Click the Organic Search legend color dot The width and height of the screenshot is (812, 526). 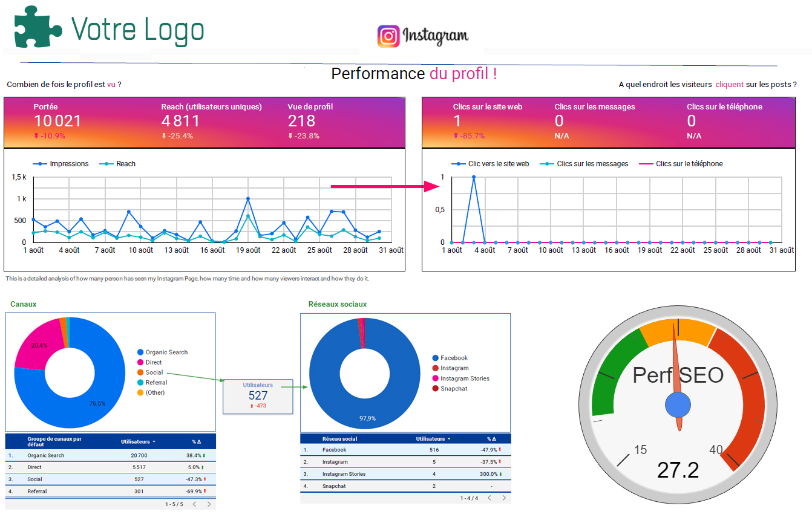pos(140,352)
